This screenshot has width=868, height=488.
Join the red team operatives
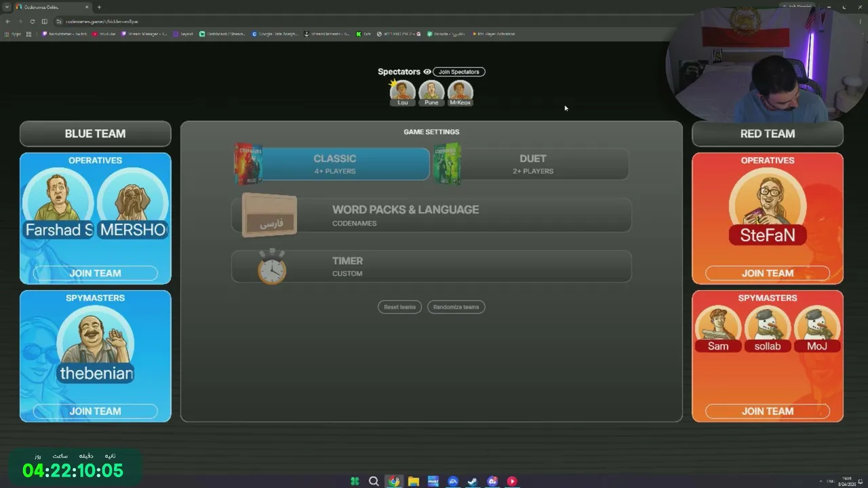tap(768, 273)
